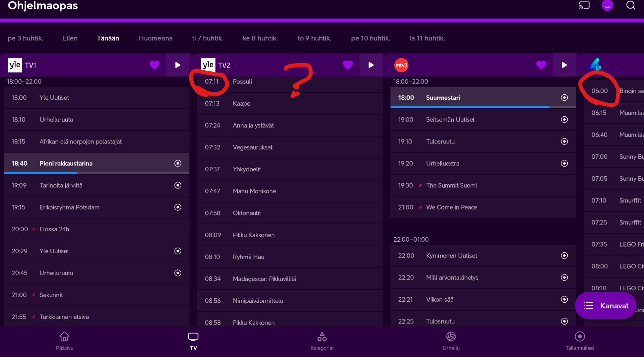The image size is (644, 357).
Task: Open the Pikku Kakkonen 08:09 program
Action: click(253, 235)
